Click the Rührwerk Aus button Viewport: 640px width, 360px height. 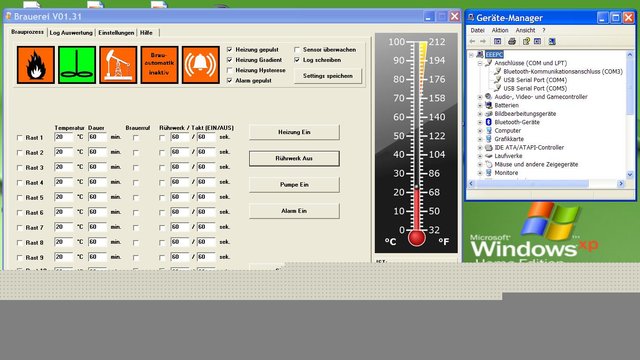tap(294, 158)
